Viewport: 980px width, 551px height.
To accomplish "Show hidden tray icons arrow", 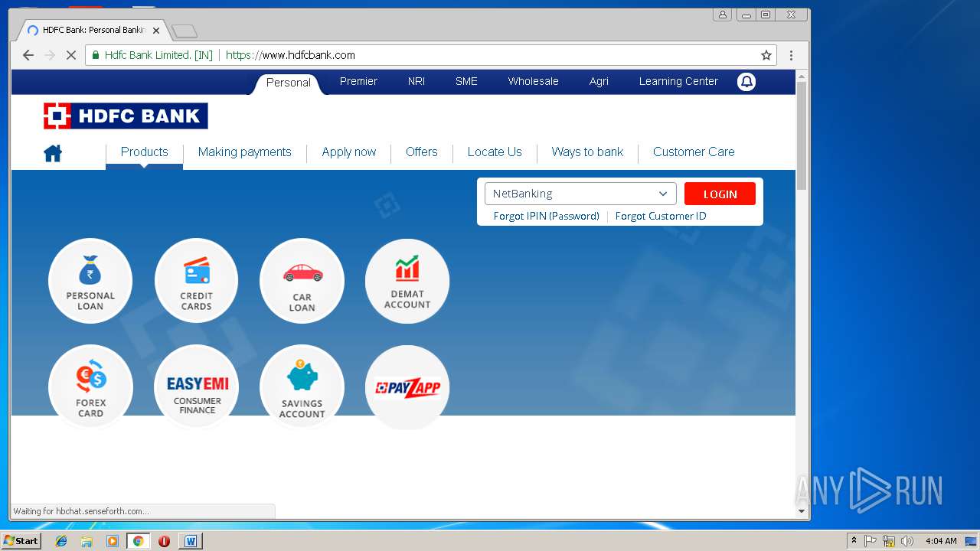I will [854, 541].
